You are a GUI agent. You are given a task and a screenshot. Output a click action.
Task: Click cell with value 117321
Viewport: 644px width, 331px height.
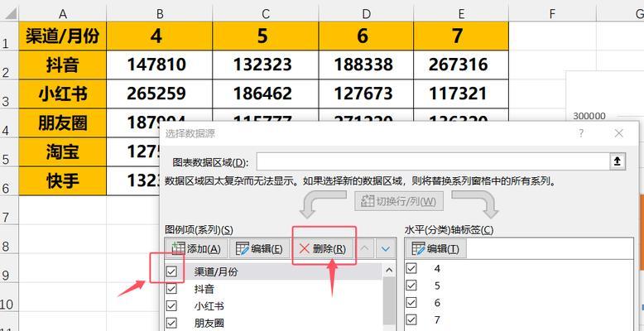click(x=461, y=94)
